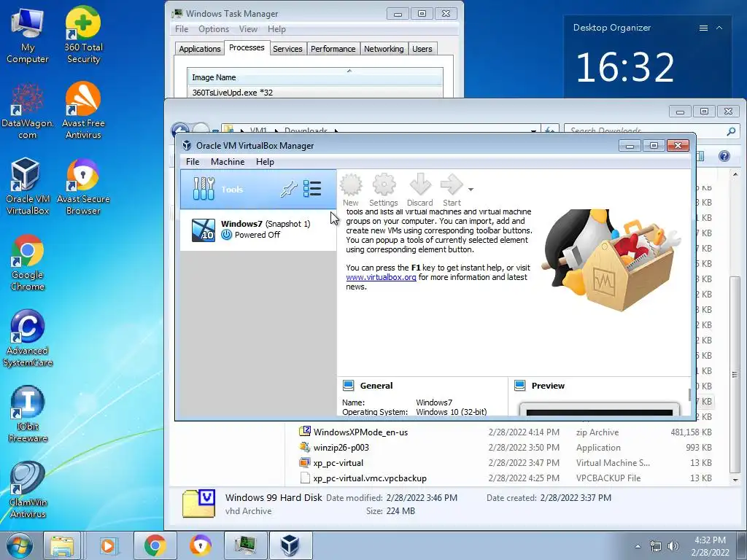
Task: Collapse the Desktop Organizer widget
Action: click(x=719, y=28)
